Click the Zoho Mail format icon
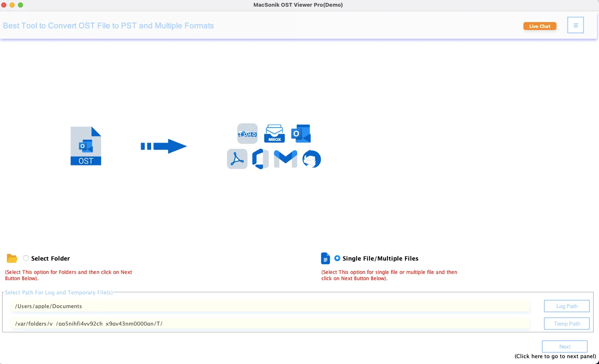599x364 pixels. [248, 134]
